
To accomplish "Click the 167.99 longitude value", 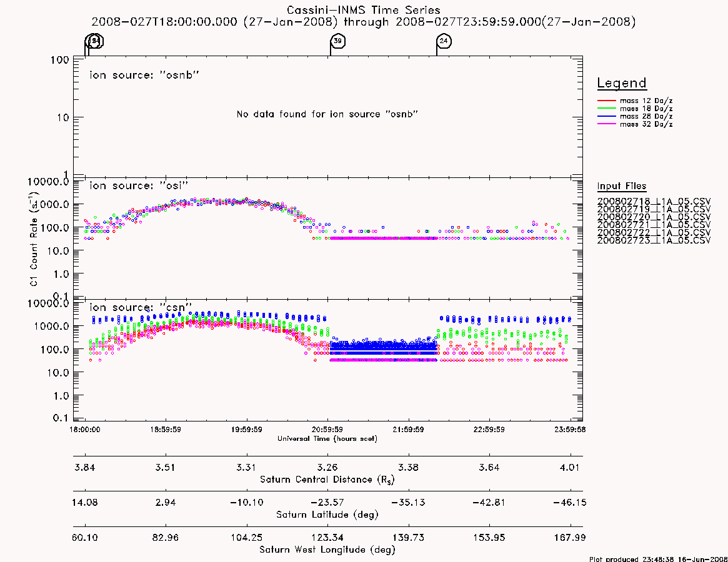I will pos(570,538).
